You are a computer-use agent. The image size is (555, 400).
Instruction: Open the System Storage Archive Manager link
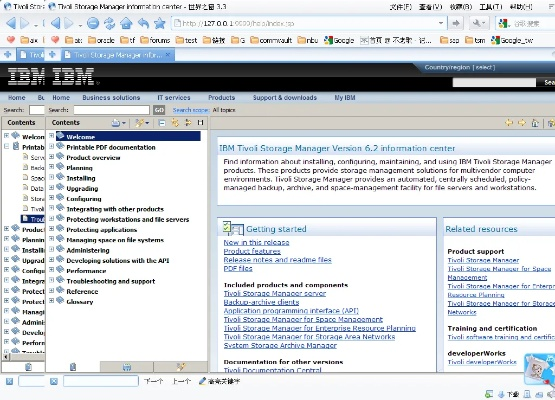(x=280, y=345)
